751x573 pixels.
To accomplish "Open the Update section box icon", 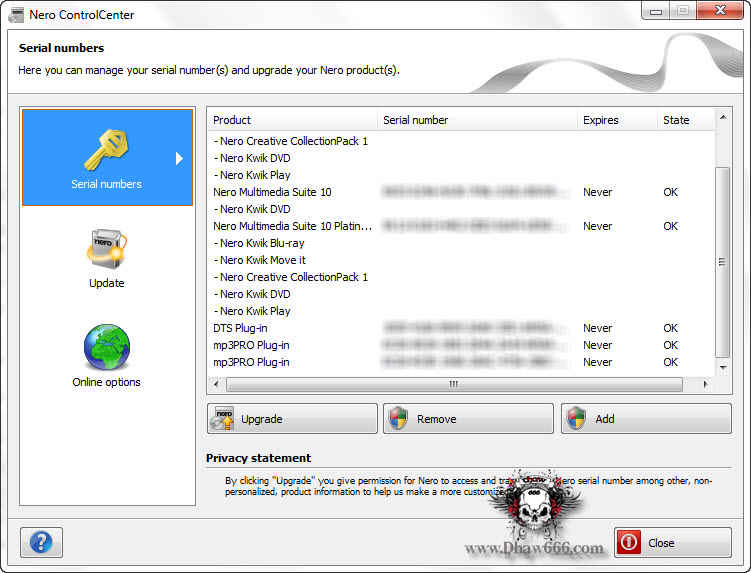I will (106, 249).
